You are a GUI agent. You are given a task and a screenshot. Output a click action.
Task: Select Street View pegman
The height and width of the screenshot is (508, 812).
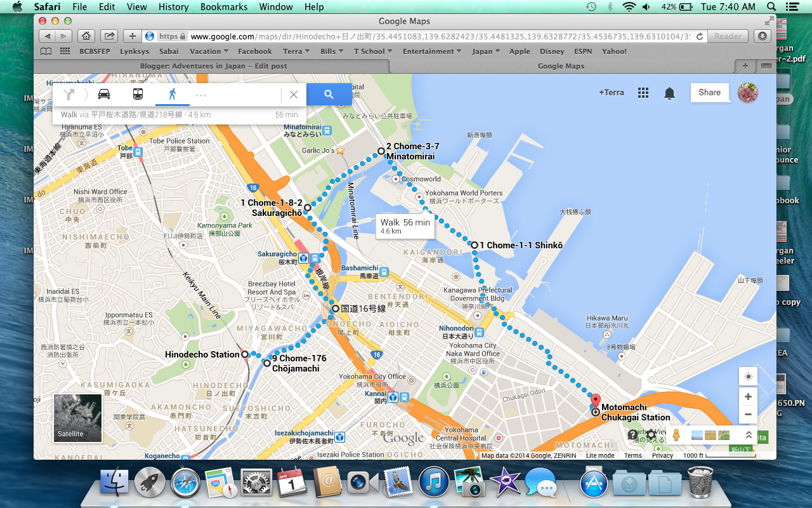pos(676,435)
